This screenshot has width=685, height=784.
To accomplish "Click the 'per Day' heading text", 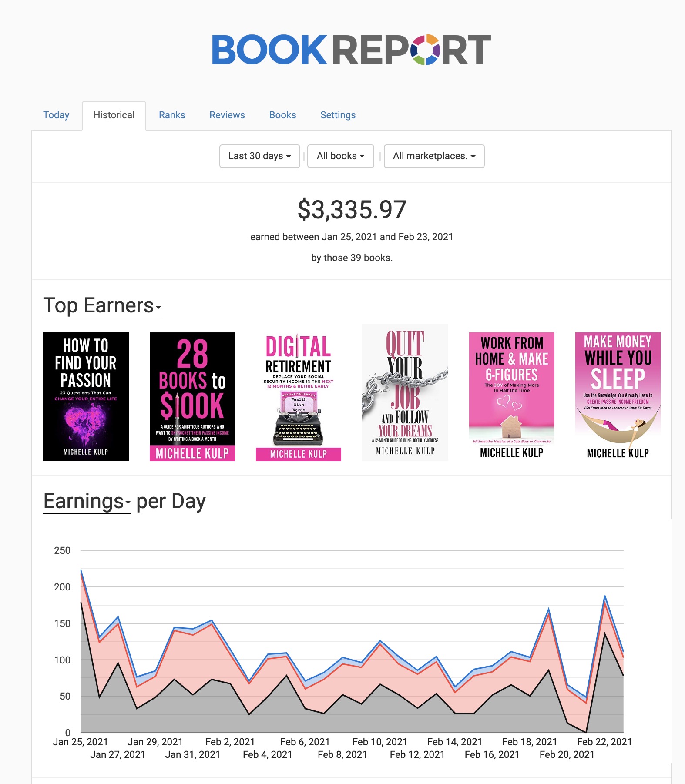I will click(x=171, y=501).
